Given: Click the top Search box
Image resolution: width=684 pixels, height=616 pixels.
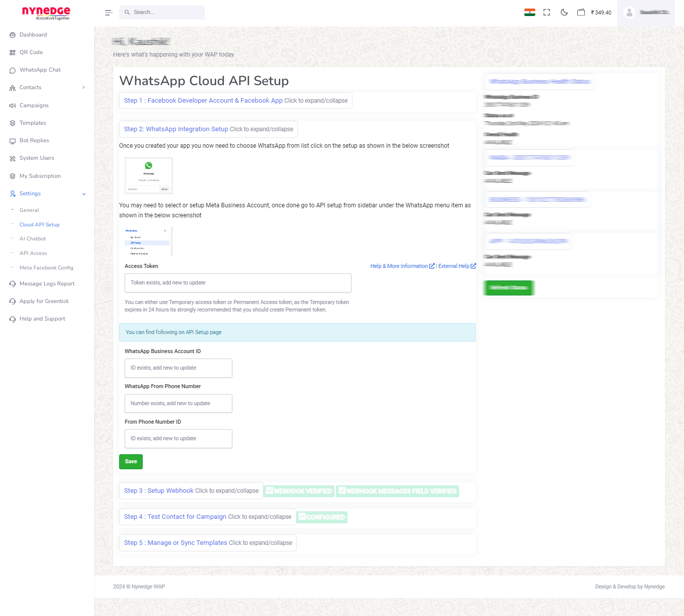Looking at the screenshot, I should pyautogui.click(x=162, y=13).
